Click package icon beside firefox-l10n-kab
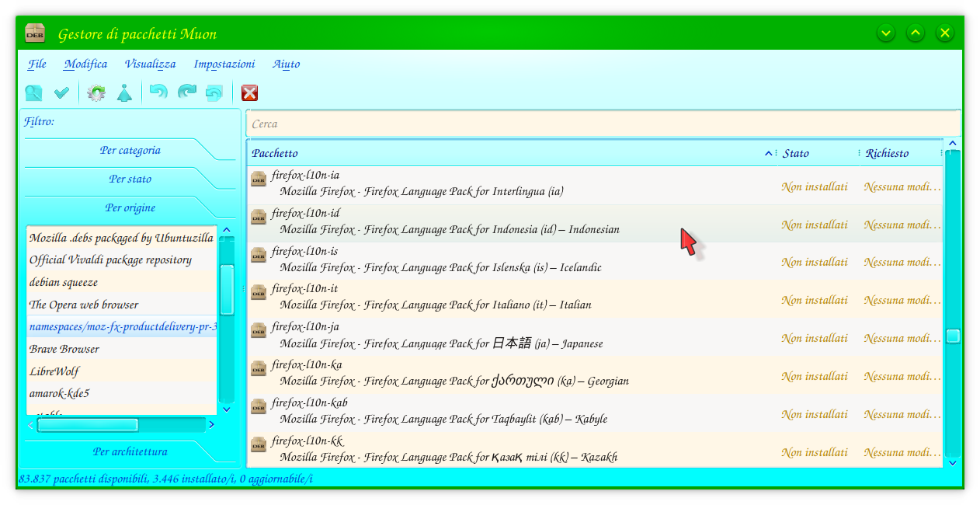This screenshot has width=980, height=505. click(x=259, y=407)
